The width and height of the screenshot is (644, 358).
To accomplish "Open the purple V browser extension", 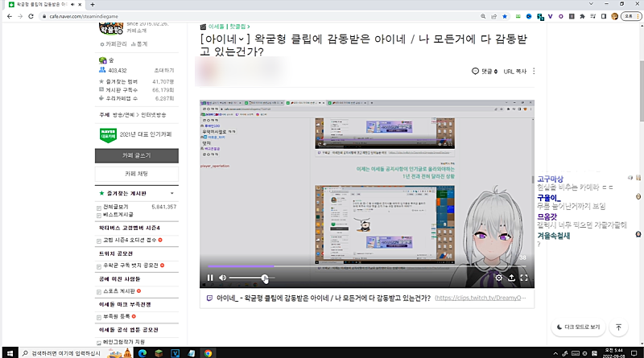I will [x=551, y=16].
